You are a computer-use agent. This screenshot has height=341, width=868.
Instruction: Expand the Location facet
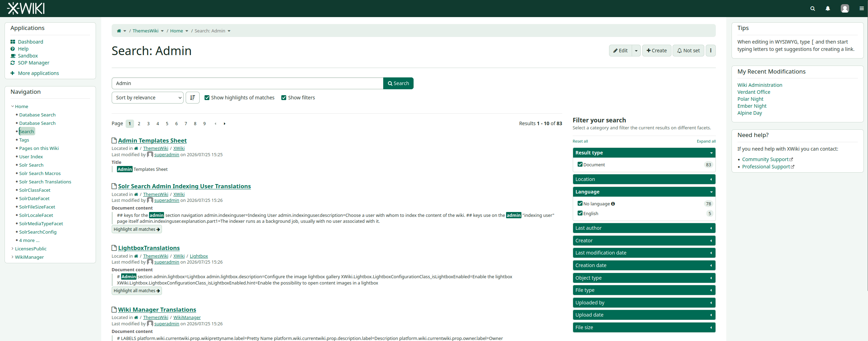(x=644, y=179)
